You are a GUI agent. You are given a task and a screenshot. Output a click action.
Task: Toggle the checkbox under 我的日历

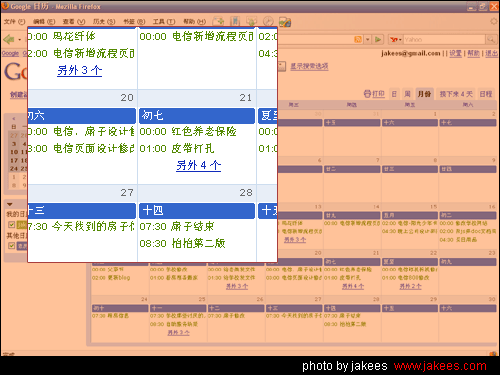click(x=12, y=225)
